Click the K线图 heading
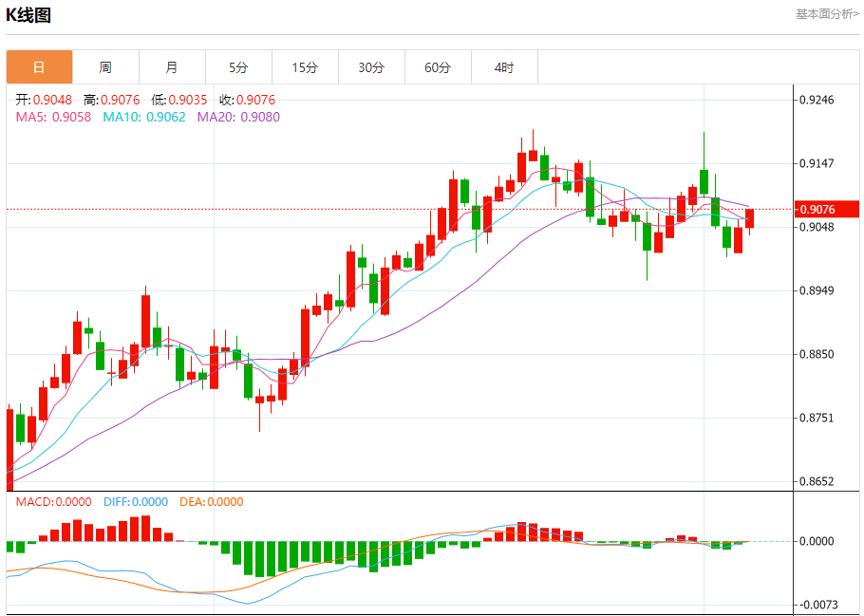This screenshot has width=864, height=616. (x=28, y=15)
